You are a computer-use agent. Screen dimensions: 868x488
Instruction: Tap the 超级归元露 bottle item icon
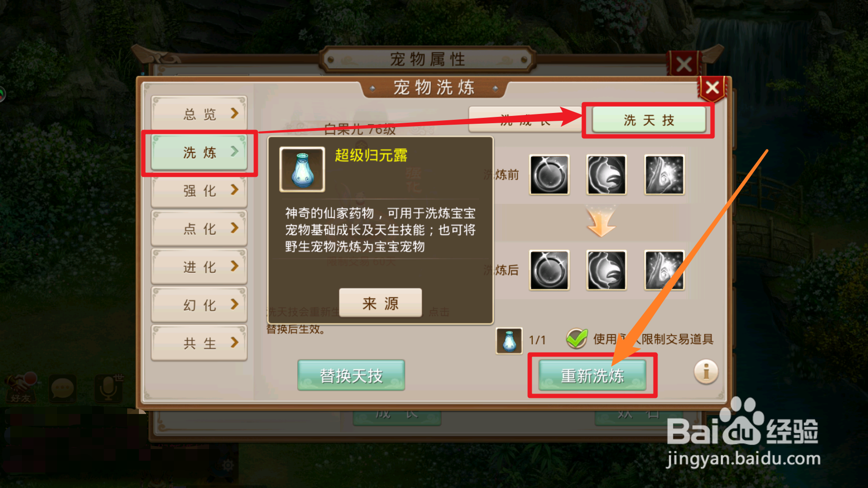tap(302, 169)
